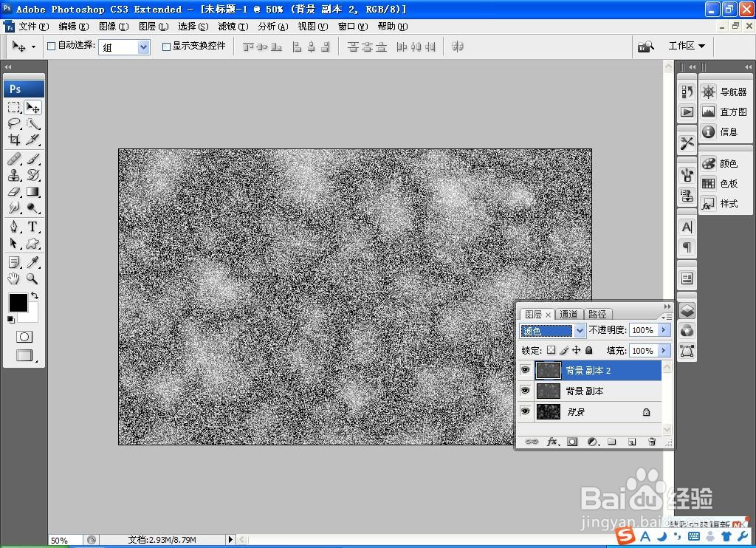Swap foreground and background colors
Viewport: 756px width, 548px height.
pos(35,295)
